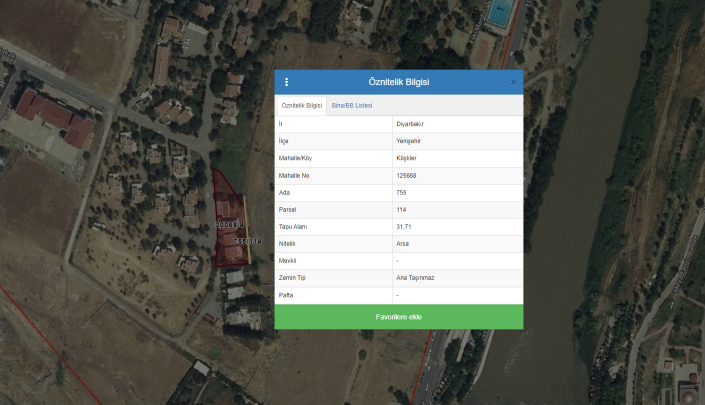
Task: Click the Mahalle/Köy row label
Action: [x=295, y=158]
